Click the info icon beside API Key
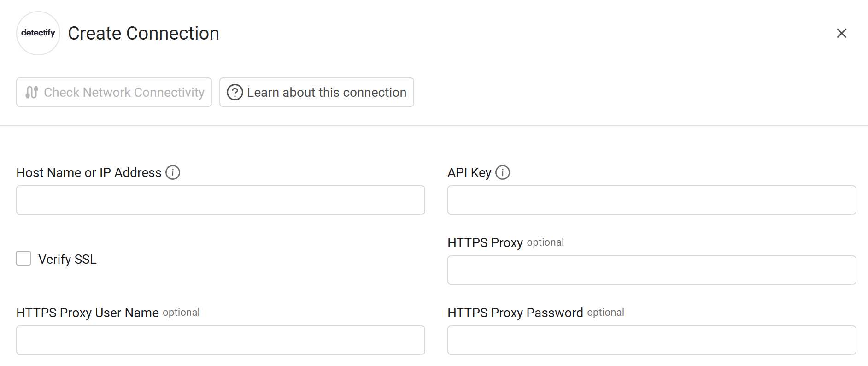 (x=503, y=172)
